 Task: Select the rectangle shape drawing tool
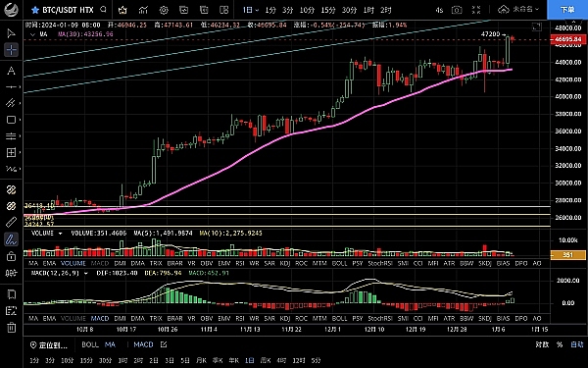pos(11,120)
